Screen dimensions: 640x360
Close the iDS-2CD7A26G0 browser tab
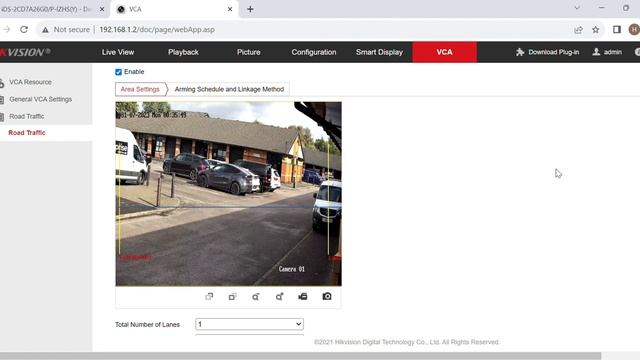tap(102, 9)
